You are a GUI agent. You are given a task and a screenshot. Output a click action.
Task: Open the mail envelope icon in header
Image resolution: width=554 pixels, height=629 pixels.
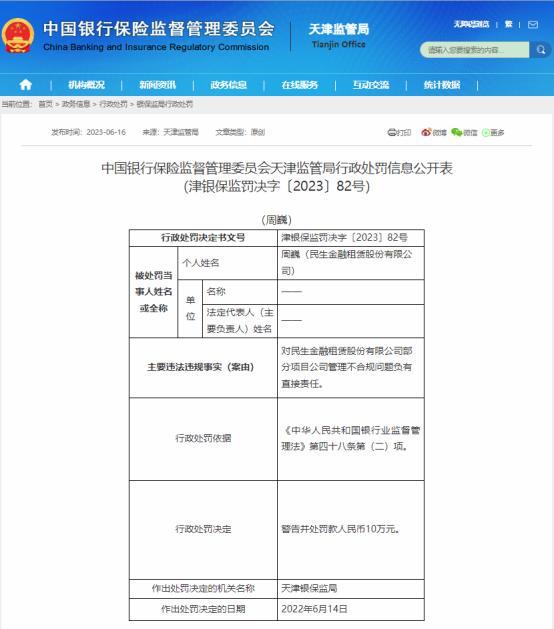(x=533, y=24)
